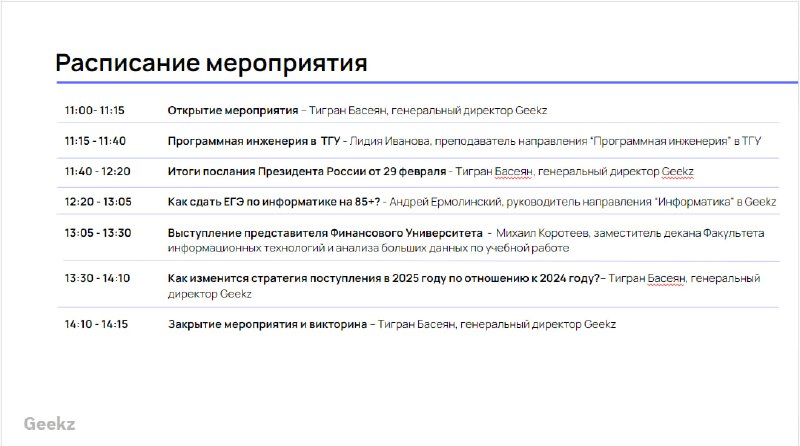The height and width of the screenshot is (446, 800).
Task: Select time slot '14:10 - 14:15'
Action: [x=96, y=324]
